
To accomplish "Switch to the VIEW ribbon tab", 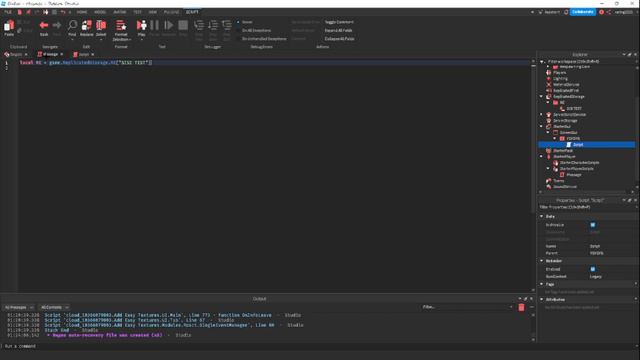I will (x=153, y=12).
